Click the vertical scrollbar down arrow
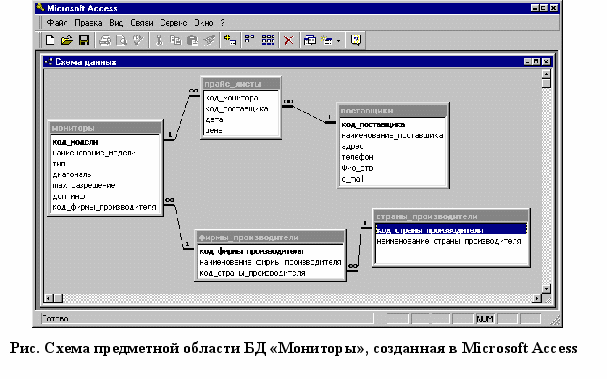The height and width of the screenshot is (379, 607). [x=546, y=288]
